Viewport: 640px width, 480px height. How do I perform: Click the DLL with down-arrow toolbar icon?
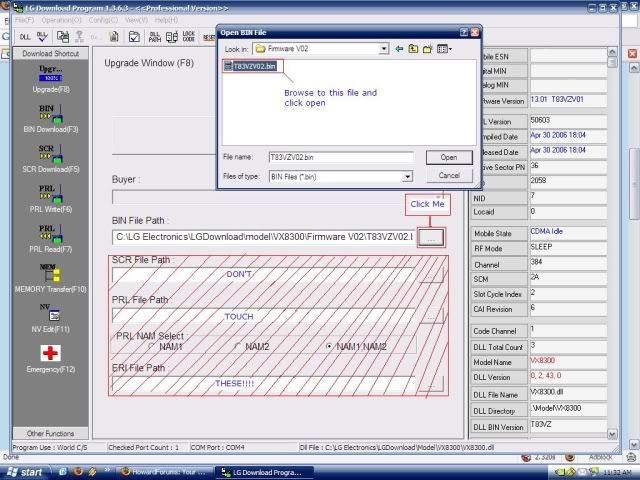[42, 37]
